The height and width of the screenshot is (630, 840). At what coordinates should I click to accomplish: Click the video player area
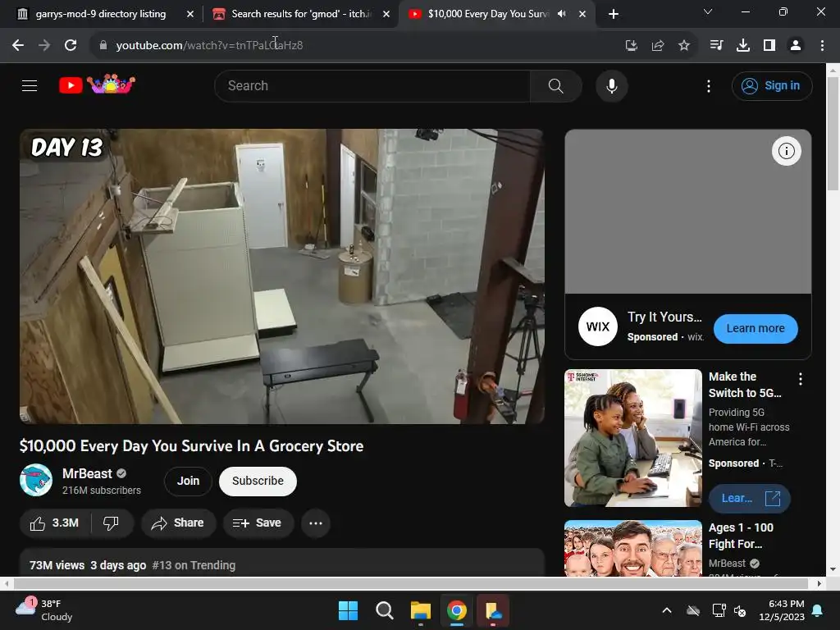pos(282,276)
